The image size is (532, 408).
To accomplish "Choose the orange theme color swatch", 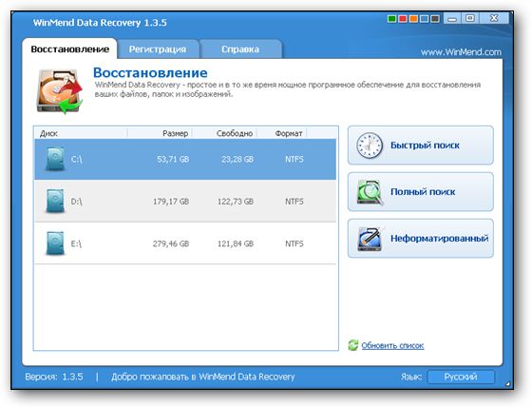I will pos(413,19).
